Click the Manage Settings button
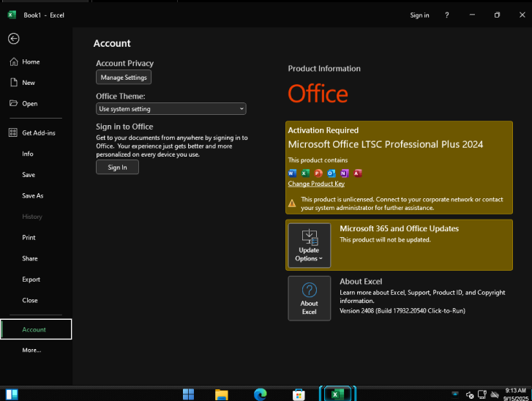532x401 pixels. (x=124, y=78)
